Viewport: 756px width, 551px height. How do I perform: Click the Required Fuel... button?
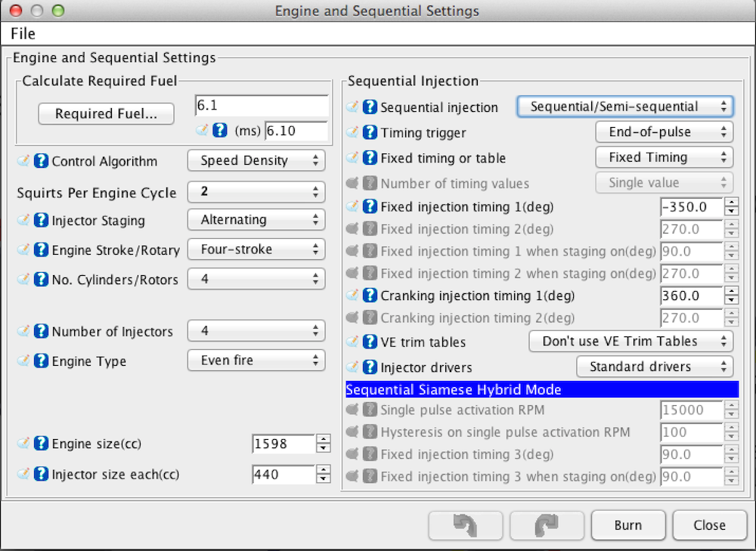(106, 114)
